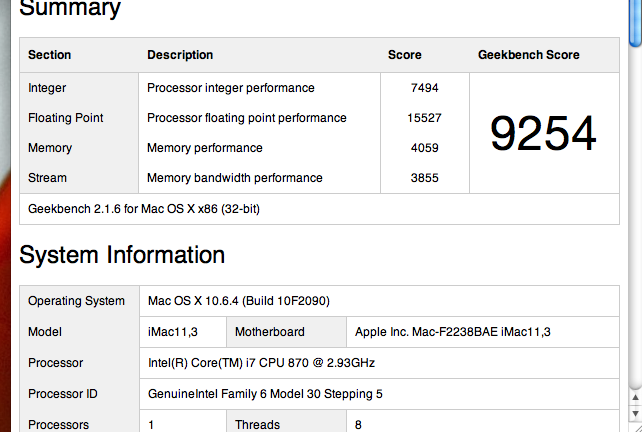The width and height of the screenshot is (642, 432).
Task: Select the Floating Point section label
Action: tap(66, 118)
